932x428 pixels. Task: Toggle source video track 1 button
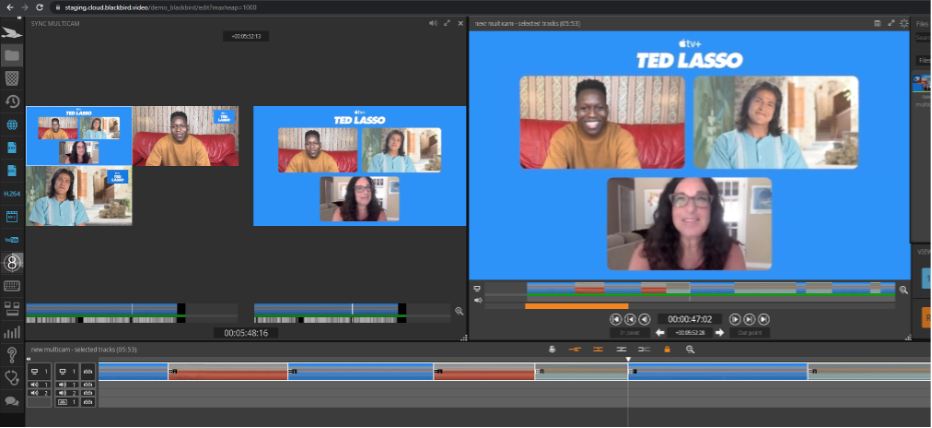pyautogui.click(x=39, y=372)
